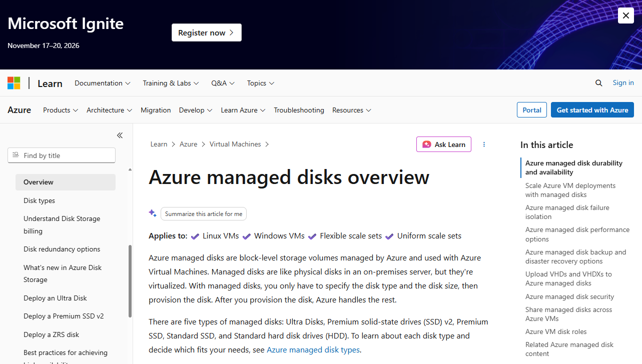The width and height of the screenshot is (642, 364).
Task: Click the sparkle AI summary icon
Action: tap(153, 213)
